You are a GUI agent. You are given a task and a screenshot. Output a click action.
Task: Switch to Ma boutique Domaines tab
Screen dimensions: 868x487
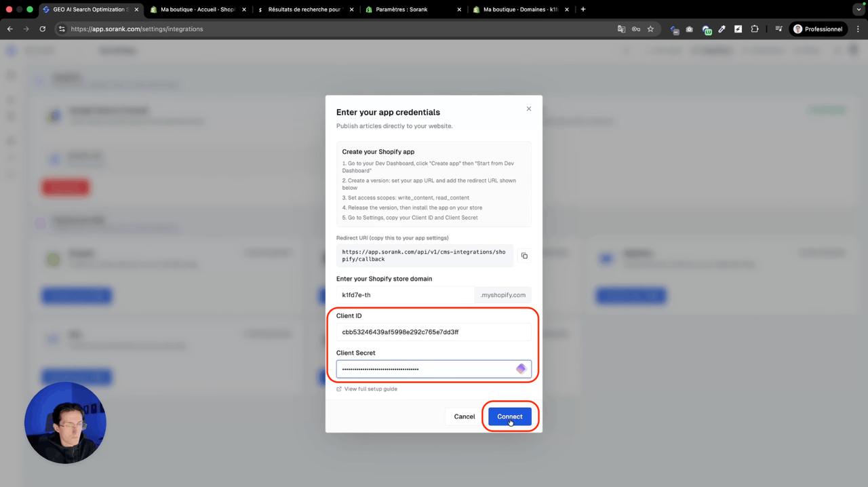pyautogui.click(x=521, y=9)
